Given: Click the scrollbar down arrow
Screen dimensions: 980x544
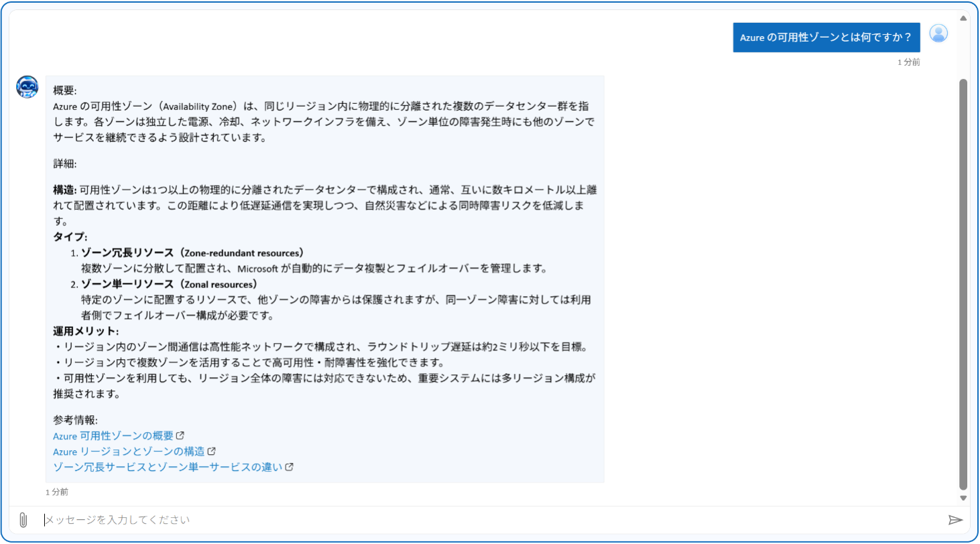Looking at the screenshot, I should pyautogui.click(x=964, y=498).
